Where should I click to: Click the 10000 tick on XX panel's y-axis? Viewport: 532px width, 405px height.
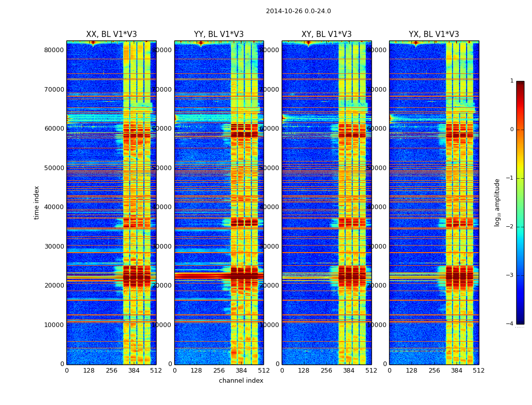55,325
